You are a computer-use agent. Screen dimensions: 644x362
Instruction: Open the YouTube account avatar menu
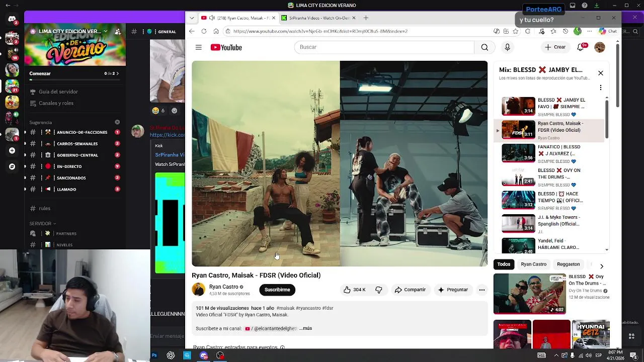tap(600, 47)
